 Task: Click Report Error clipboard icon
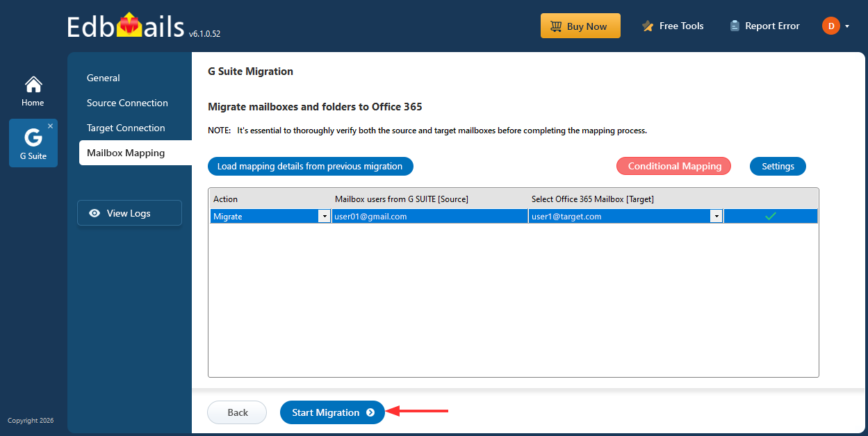click(x=735, y=26)
